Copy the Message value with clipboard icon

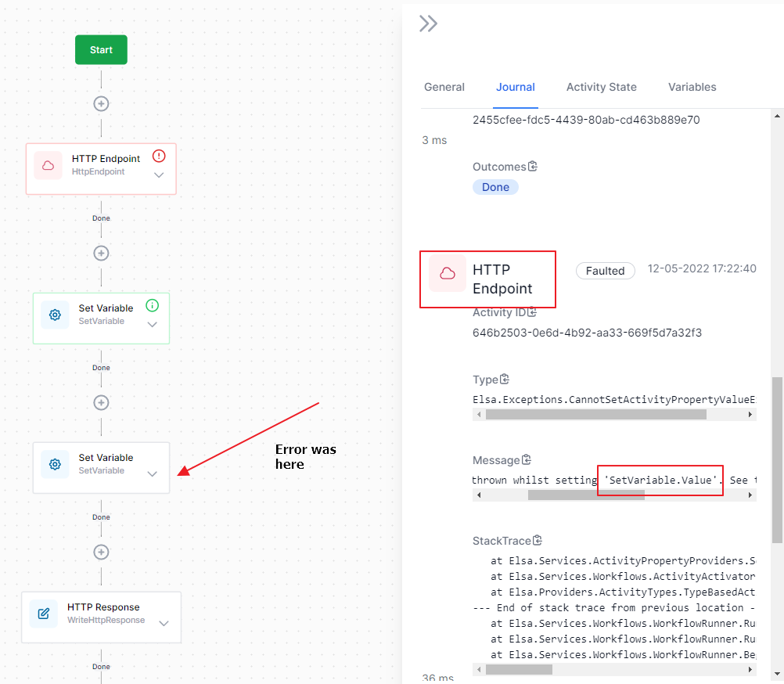click(527, 459)
